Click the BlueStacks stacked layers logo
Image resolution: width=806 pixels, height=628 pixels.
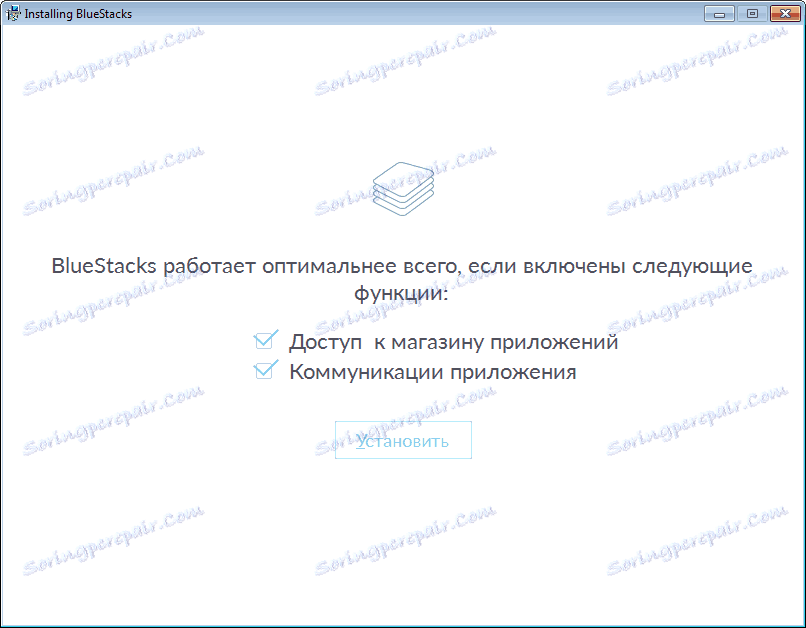[403, 189]
